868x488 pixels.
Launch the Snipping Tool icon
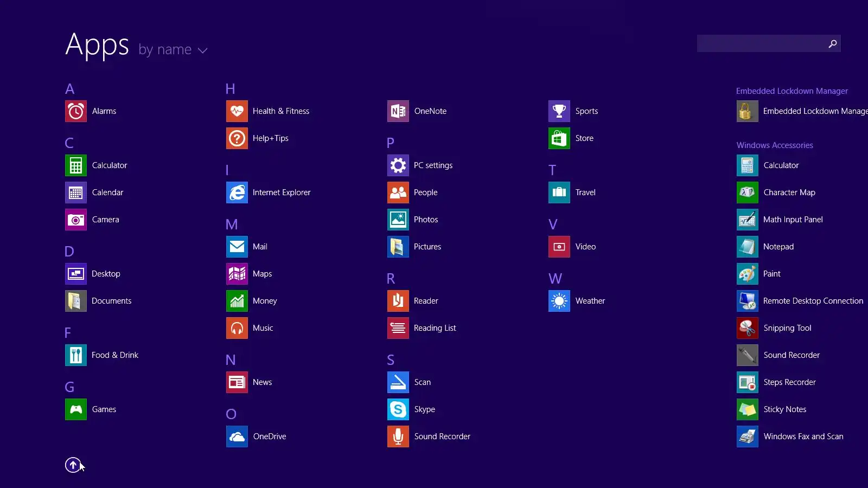(x=748, y=328)
